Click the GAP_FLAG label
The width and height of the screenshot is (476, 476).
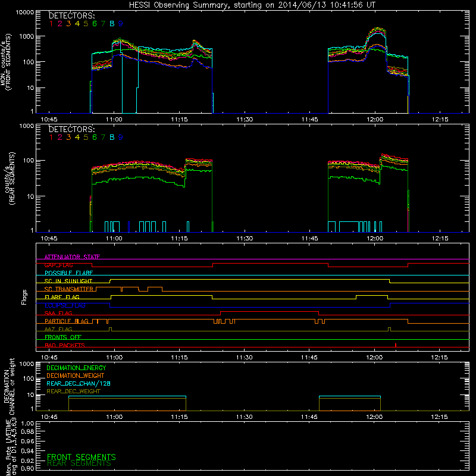(58, 265)
